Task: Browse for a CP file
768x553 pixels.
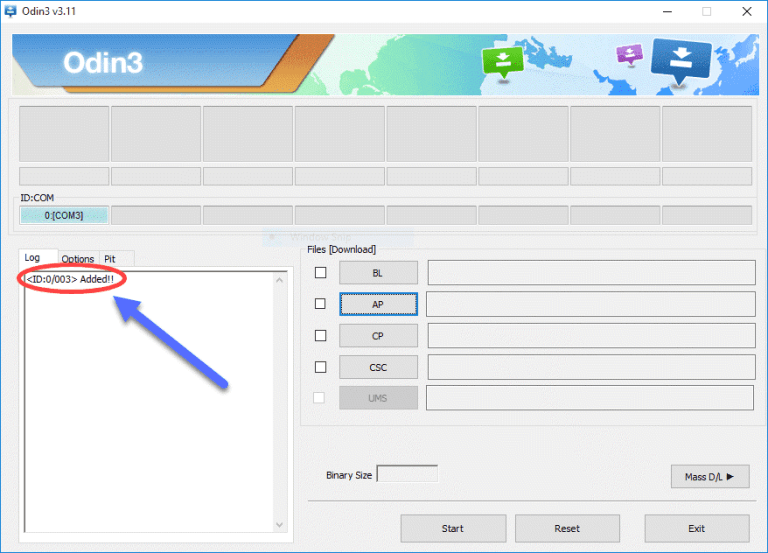Action: coord(378,336)
